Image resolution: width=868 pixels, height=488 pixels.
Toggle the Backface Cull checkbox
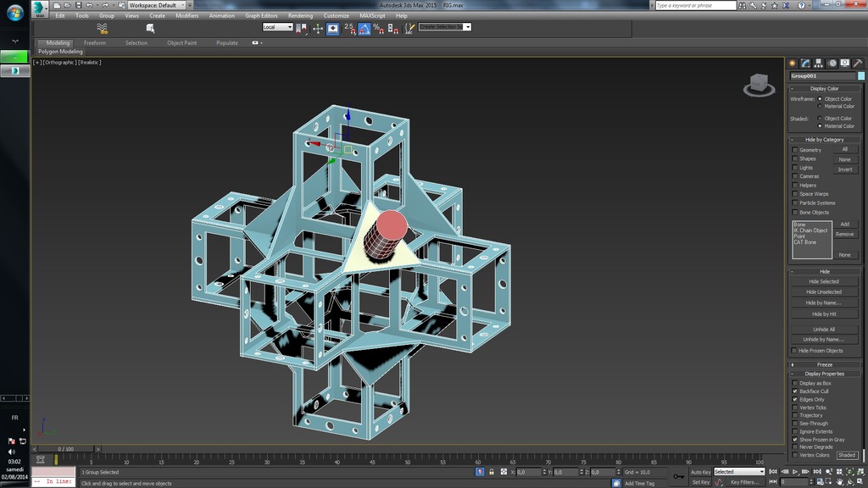(795, 391)
